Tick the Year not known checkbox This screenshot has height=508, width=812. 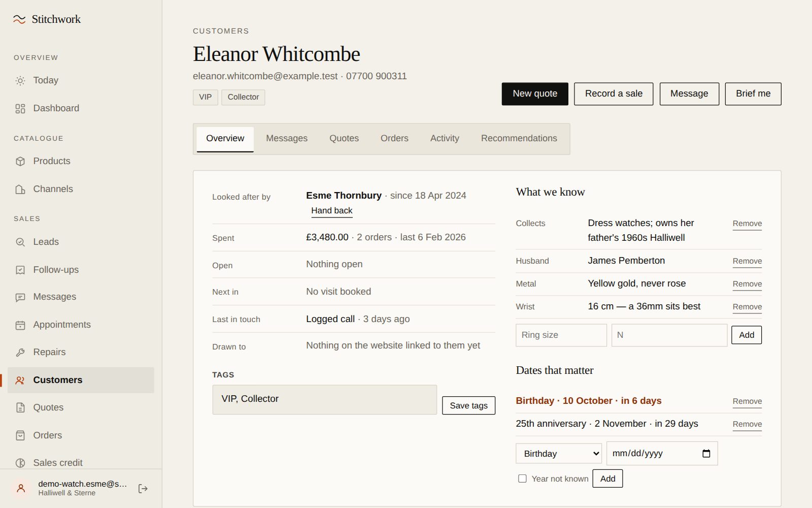click(522, 479)
